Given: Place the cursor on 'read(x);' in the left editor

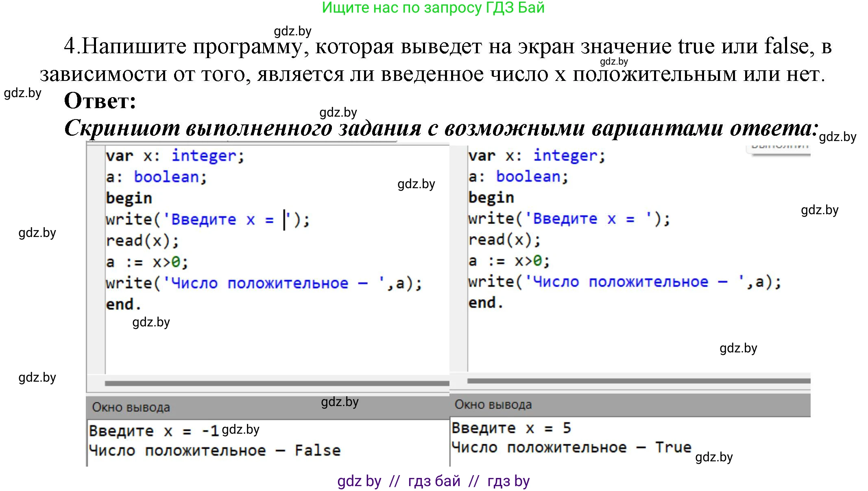Looking at the screenshot, I should point(142,241).
